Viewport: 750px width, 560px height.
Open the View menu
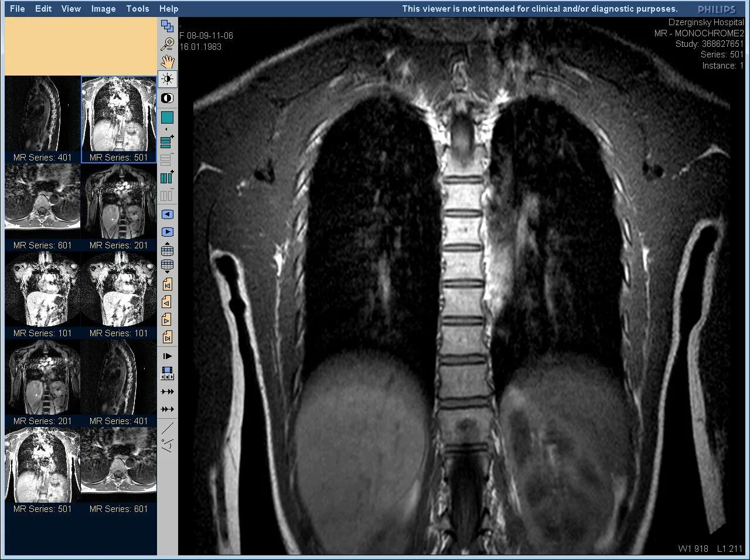pyautogui.click(x=71, y=9)
